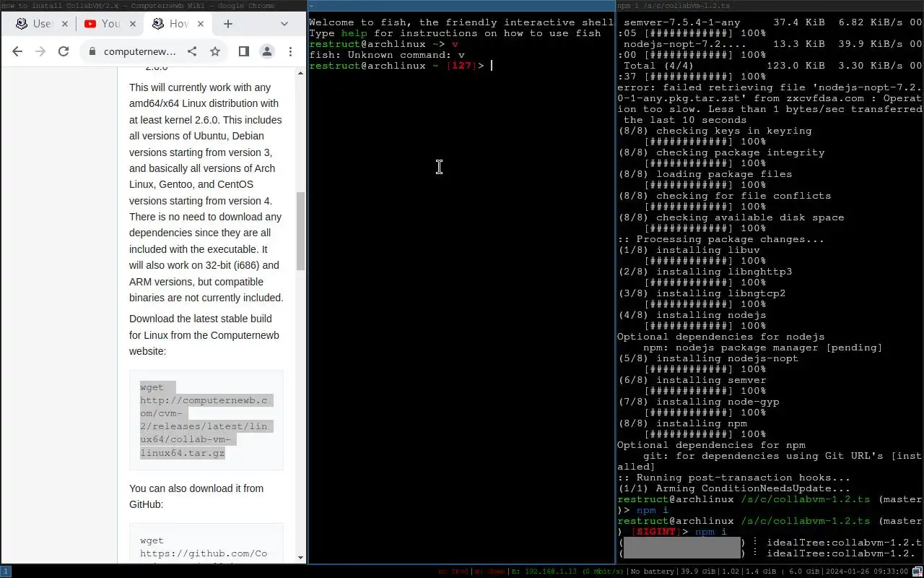Screen dimensions: 924x578
Task: Reload the Computernewb wiki page
Action: (x=64, y=51)
